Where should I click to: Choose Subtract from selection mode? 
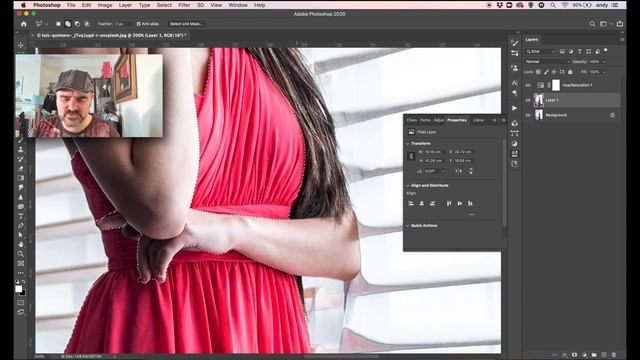click(x=77, y=24)
